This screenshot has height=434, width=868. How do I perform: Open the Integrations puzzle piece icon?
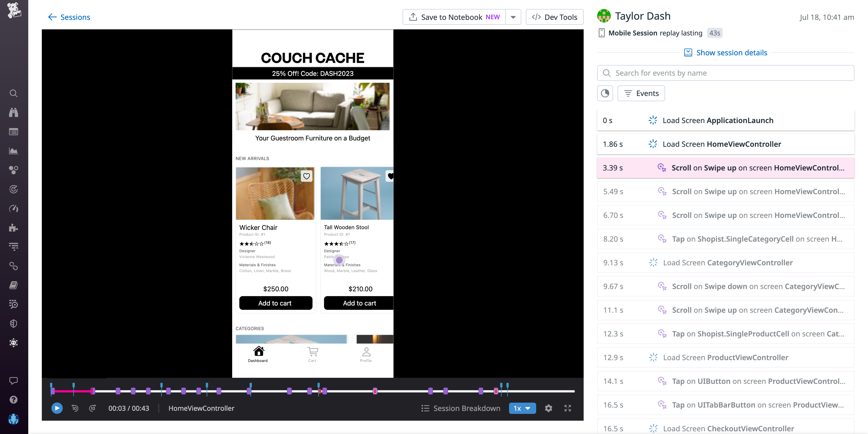point(14,228)
